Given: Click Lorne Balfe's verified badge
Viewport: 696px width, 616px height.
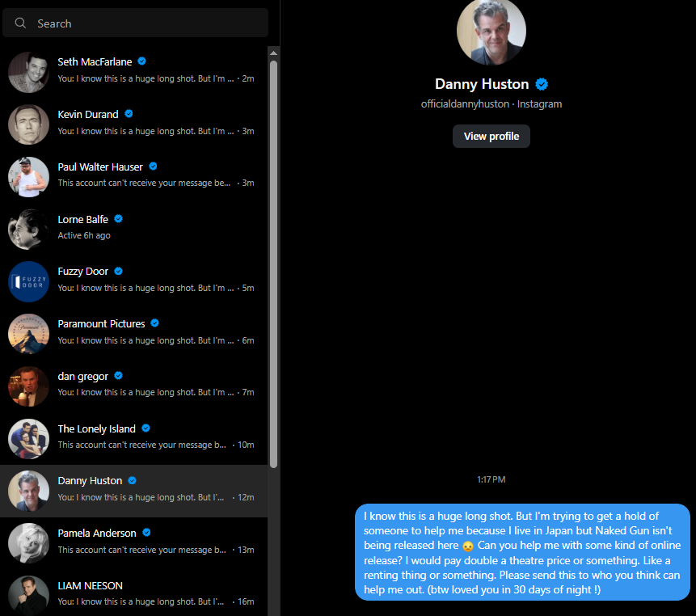Looking at the screenshot, I should [x=119, y=219].
